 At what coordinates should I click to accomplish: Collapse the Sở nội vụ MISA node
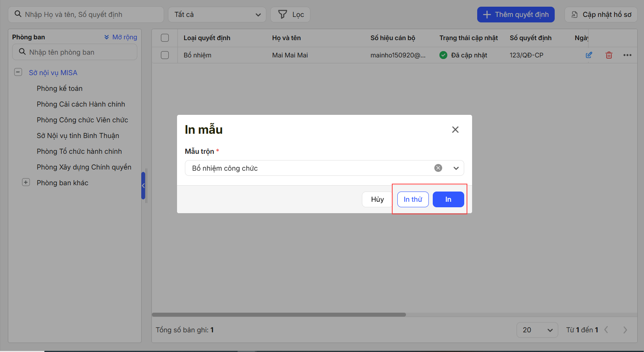coord(18,72)
